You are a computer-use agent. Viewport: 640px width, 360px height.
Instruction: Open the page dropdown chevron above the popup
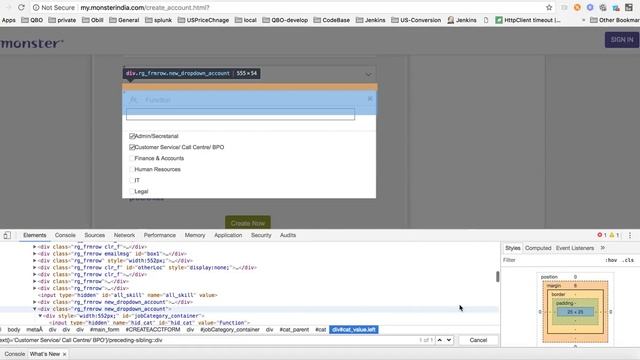tap(368, 74)
